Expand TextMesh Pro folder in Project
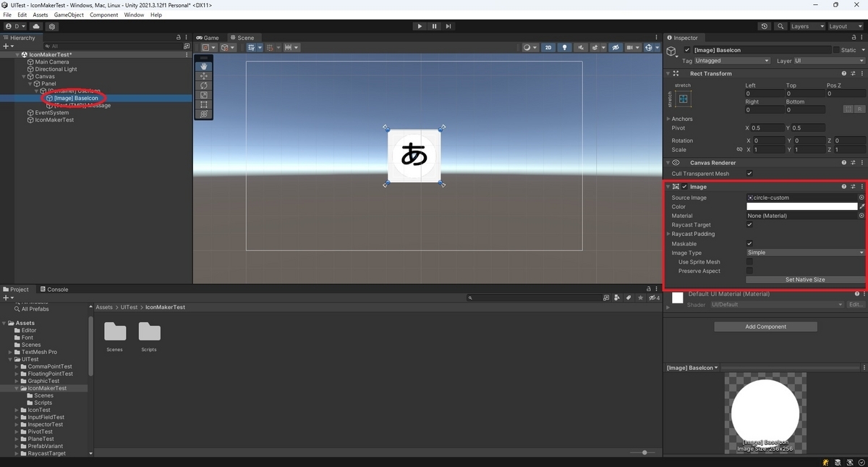Image resolution: width=868 pixels, height=467 pixels. 10,352
